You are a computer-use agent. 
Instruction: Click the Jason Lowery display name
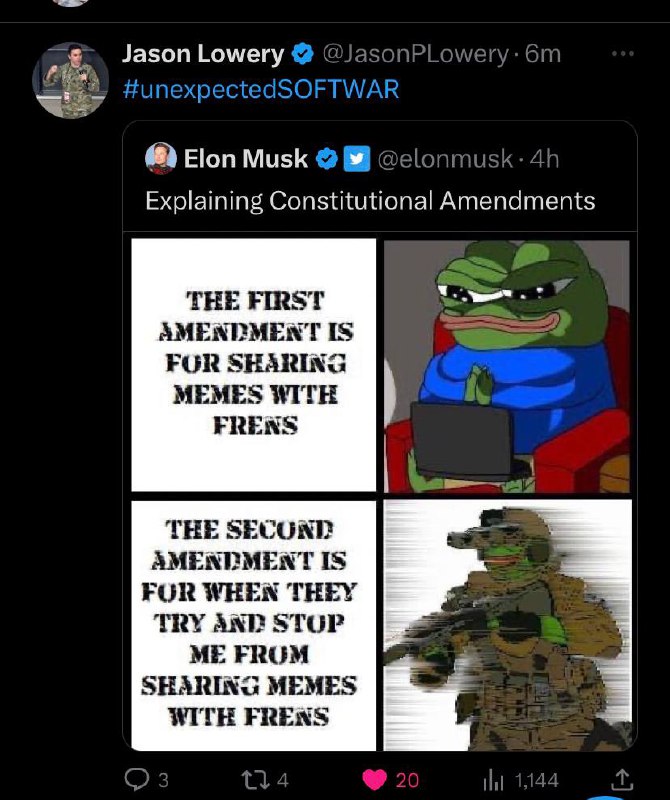(203, 54)
